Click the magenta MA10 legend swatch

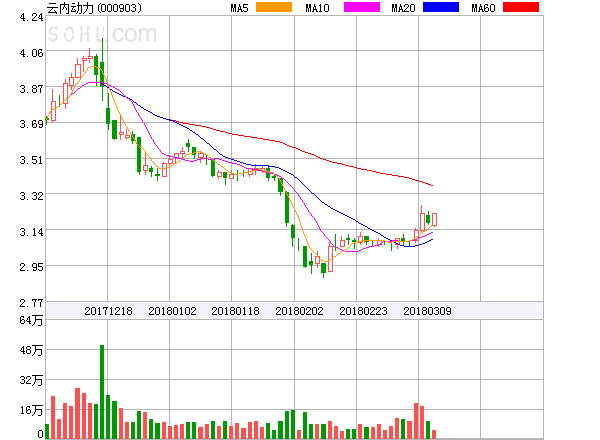coord(362,7)
